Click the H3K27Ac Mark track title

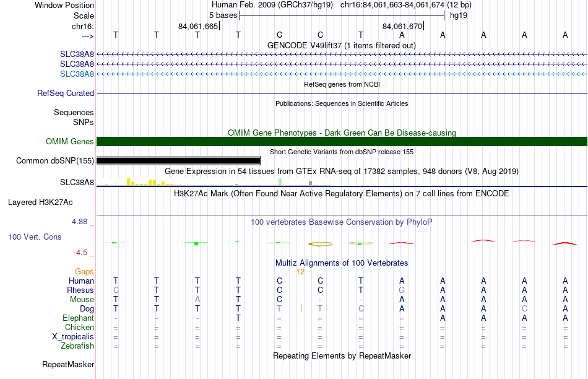(342, 194)
